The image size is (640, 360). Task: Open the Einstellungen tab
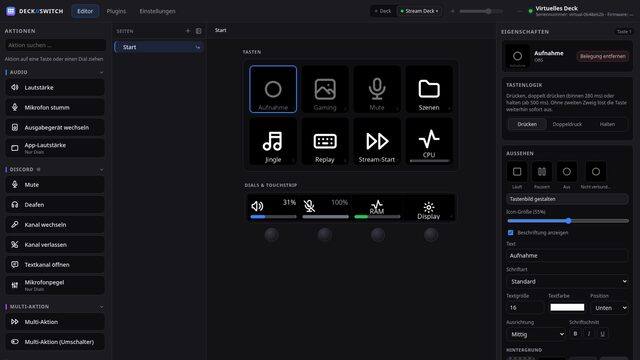click(157, 11)
